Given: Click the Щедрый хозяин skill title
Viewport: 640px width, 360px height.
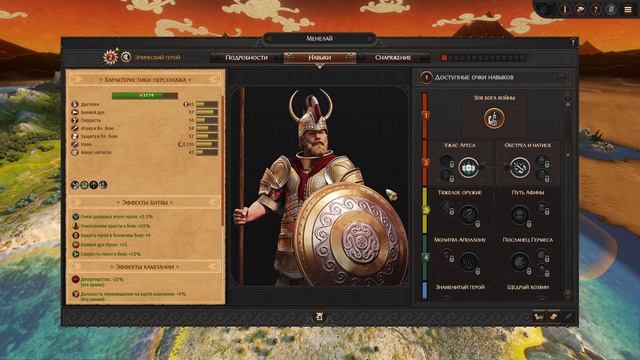Looking at the screenshot, I should [x=528, y=287].
